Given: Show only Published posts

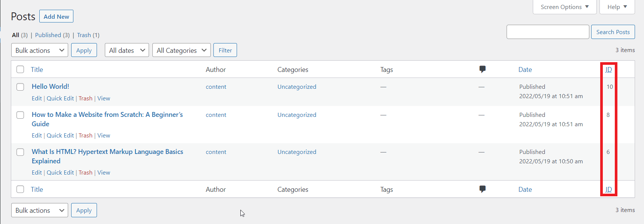Looking at the screenshot, I should (48, 35).
